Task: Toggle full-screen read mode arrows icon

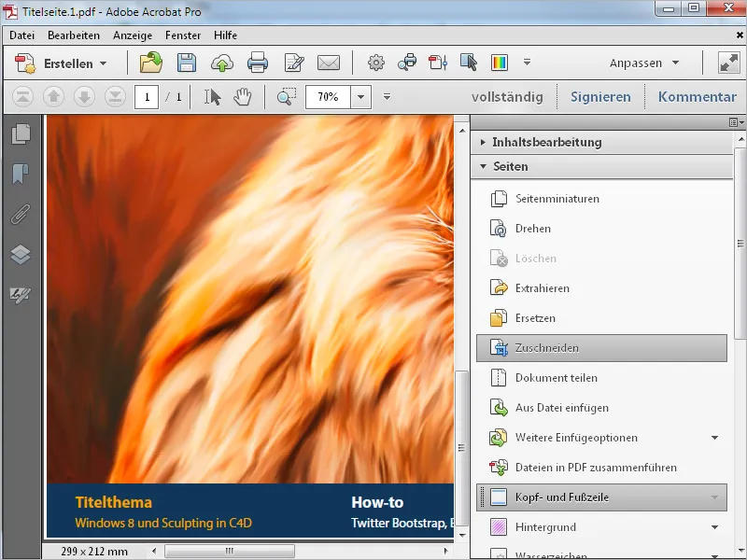Action: [x=729, y=63]
